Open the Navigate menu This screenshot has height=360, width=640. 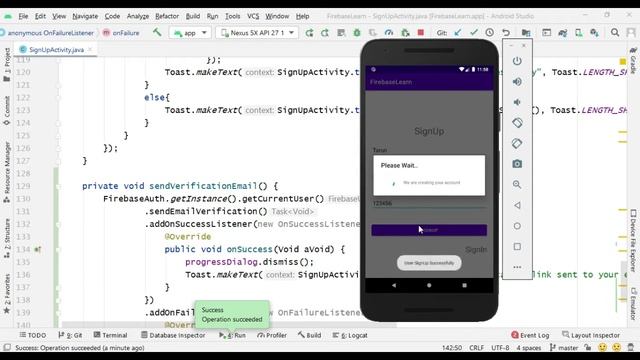click(x=85, y=16)
